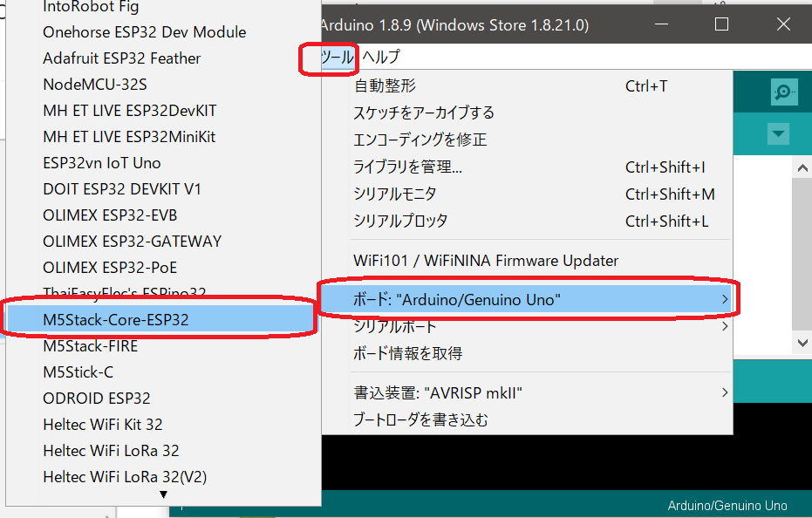The height and width of the screenshot is (518, 812).
Task: Select ボード情報を取得
Action: click(x=527, y=353)
